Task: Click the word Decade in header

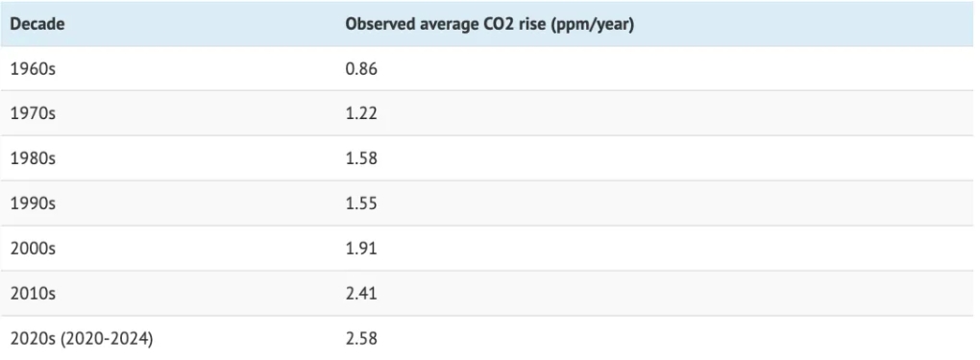Action: (x=37, y=24)
